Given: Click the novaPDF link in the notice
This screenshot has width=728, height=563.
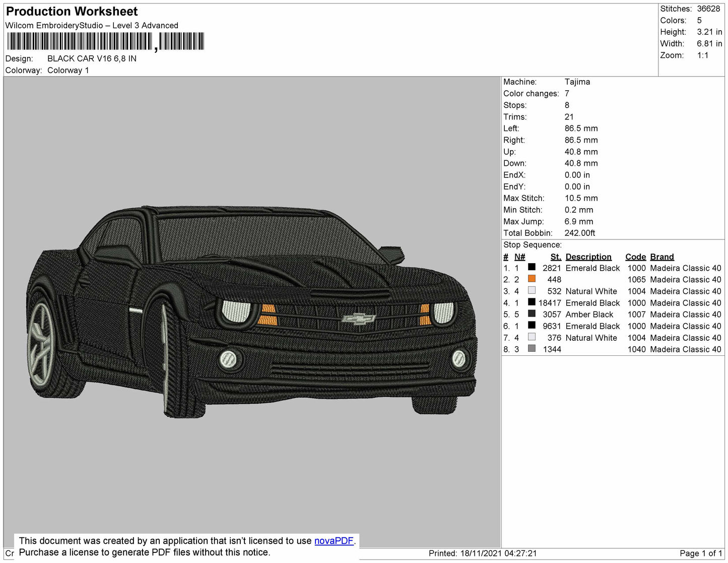Looking at the screenshot, I should 334,541.
